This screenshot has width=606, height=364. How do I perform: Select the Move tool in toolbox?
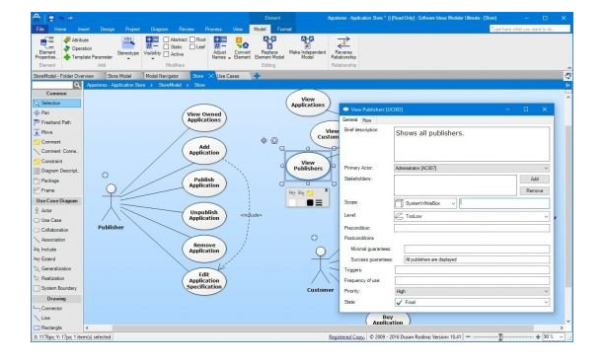pos(57,132)
